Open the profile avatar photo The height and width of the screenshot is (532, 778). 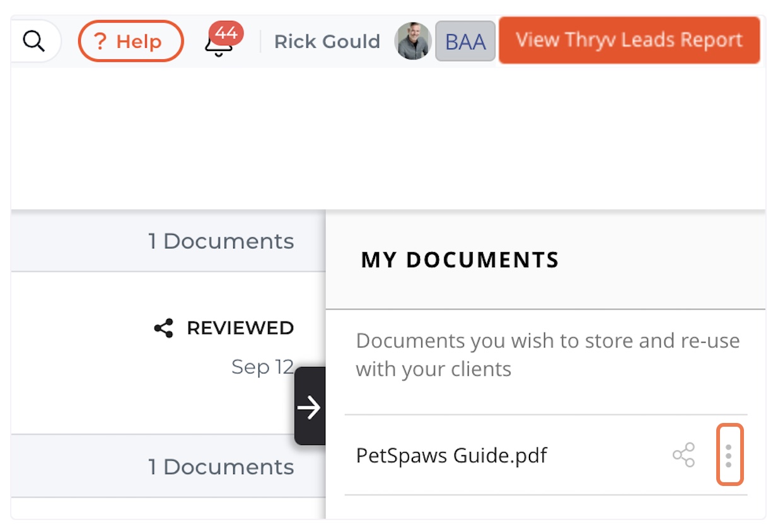click(x=413, y=42)
